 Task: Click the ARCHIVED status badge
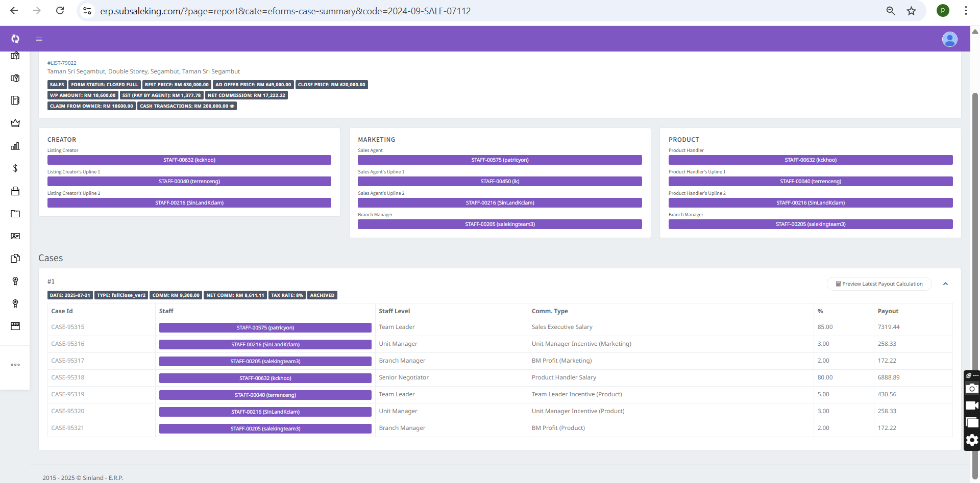click(x=322, y=295)
